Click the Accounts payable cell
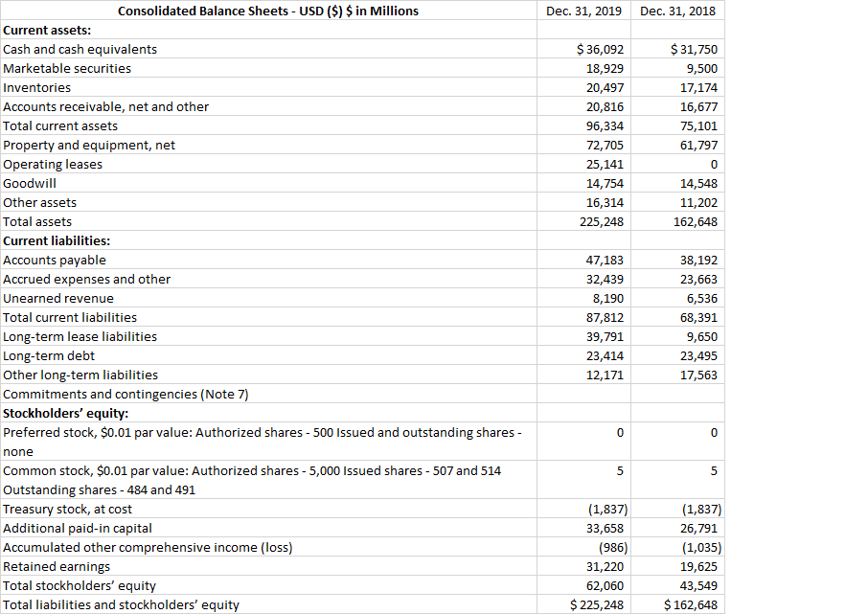868x614 pixels. (x=54, y=260)
